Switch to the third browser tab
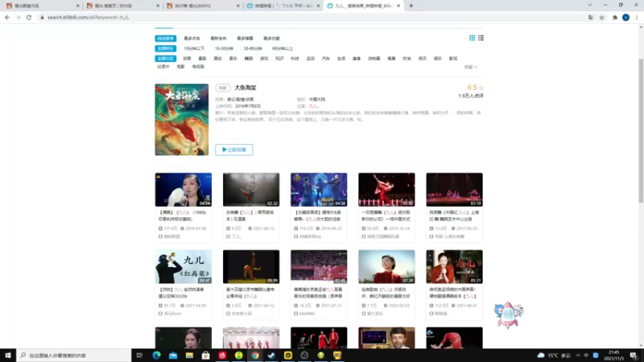This screenshot has height=362, width=644. click(204, 6)
